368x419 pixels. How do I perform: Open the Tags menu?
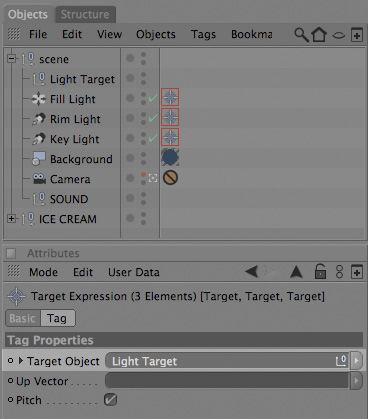[203, 34]
